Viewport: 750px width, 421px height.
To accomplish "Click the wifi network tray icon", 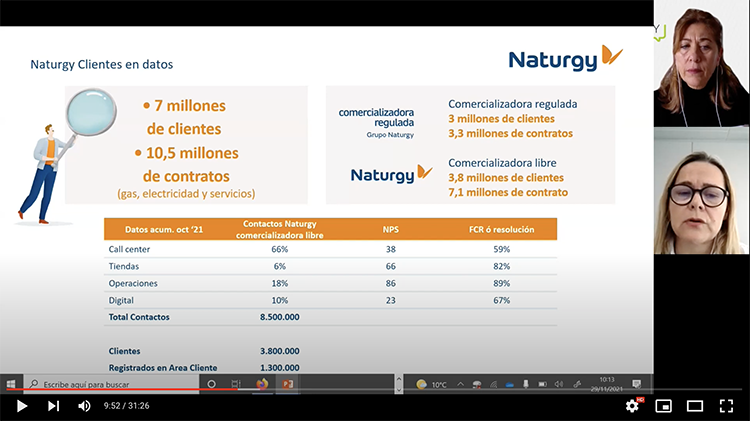I will pos(493,384).
